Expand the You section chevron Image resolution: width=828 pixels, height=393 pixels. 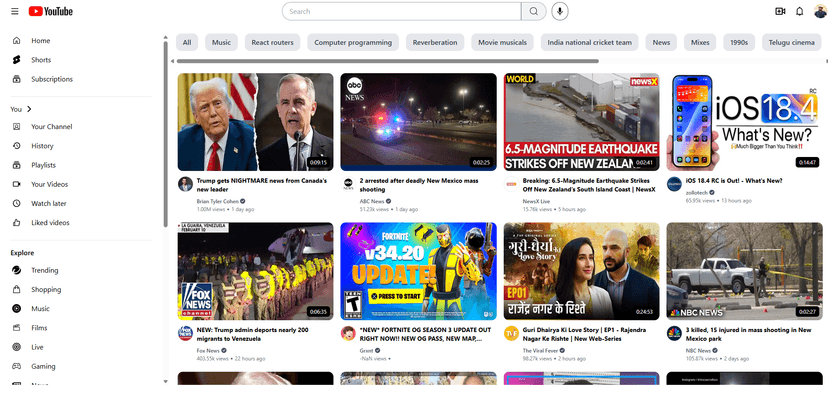29,109
